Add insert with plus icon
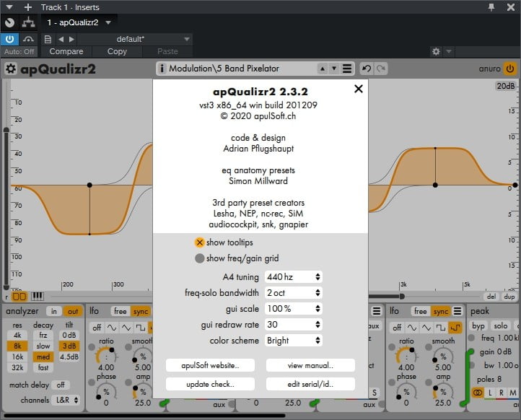Image resolution: width=521 pixels, height=420 pixels. [x=28, y=7]
